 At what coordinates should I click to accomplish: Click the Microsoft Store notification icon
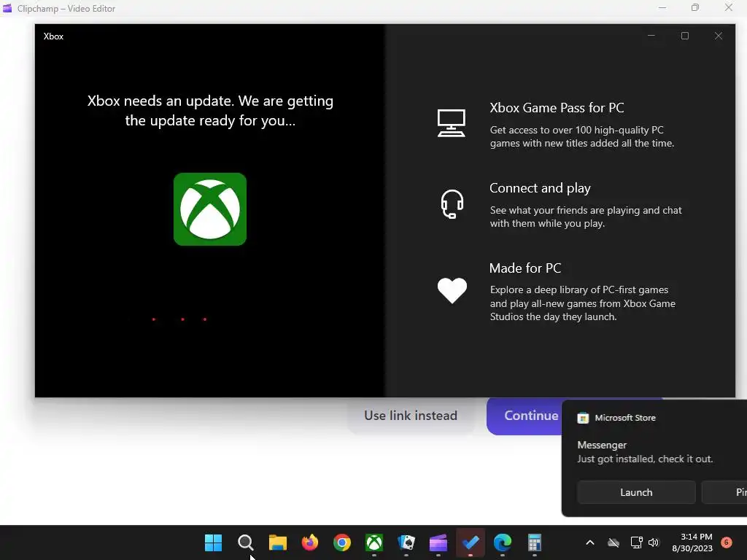tap(583, 418)
